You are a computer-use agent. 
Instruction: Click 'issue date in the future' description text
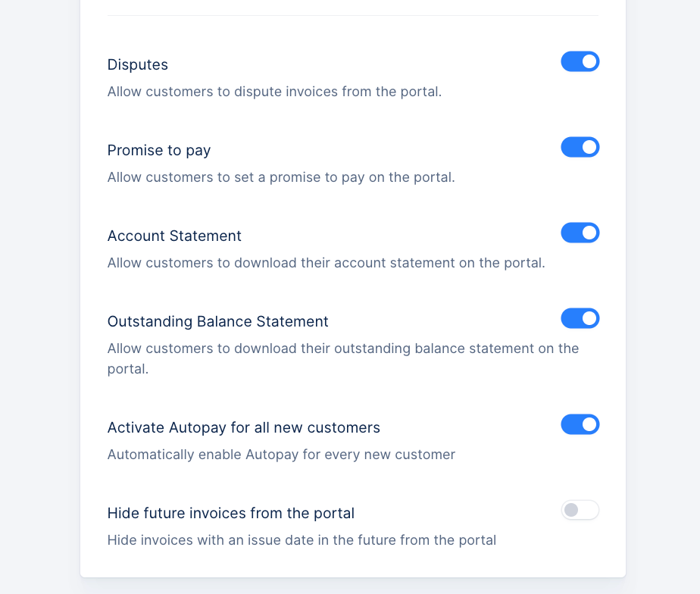(302, 540)
